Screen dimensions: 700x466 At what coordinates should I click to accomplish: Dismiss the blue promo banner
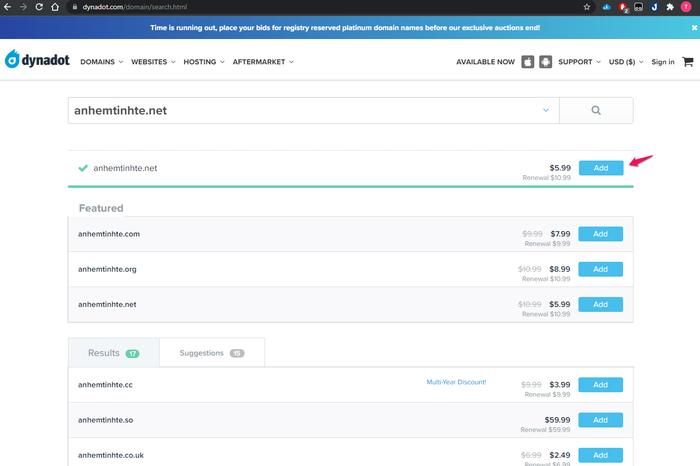(x=694, y=28)
